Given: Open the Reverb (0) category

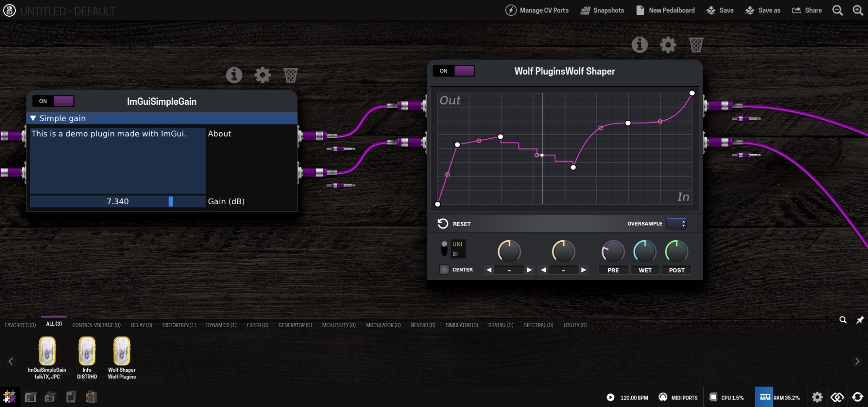Looking at the screenshot, I should [x=423, y=325].
